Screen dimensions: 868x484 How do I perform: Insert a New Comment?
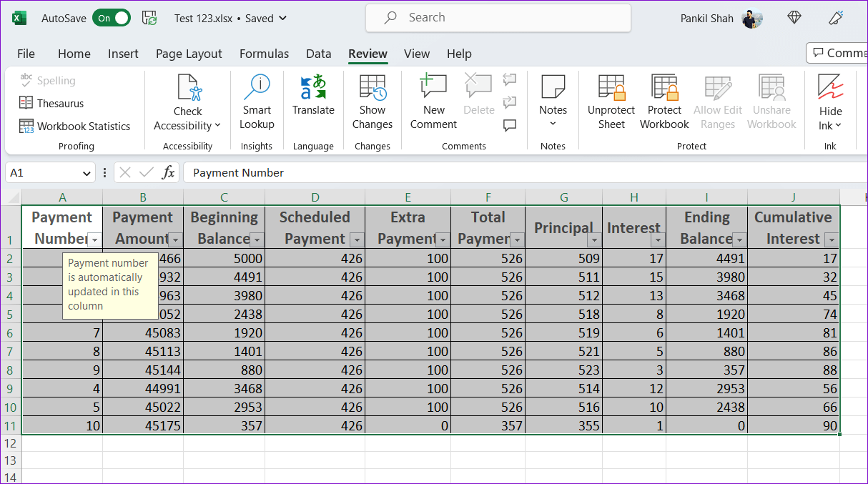click(x=433, y=100)
